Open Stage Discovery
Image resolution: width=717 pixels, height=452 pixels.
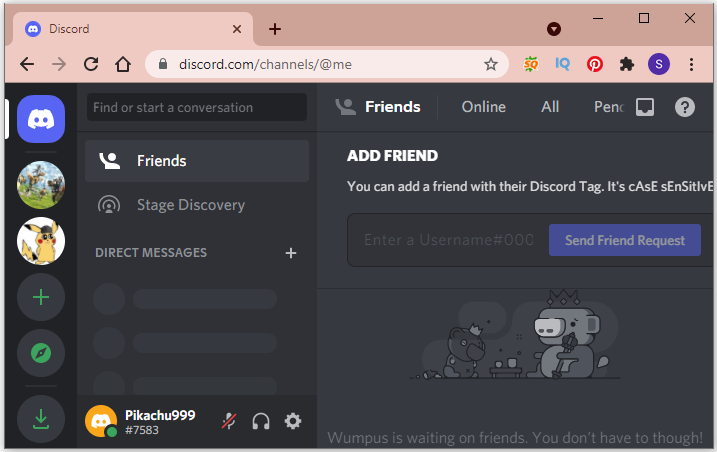tap(197, 204)
